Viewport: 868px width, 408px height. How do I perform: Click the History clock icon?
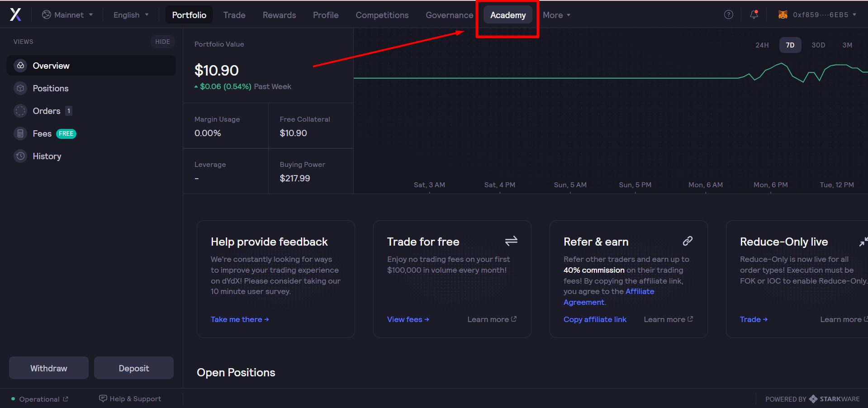point(20,156)
